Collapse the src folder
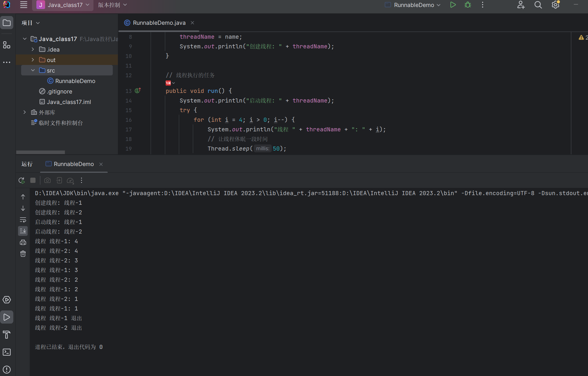This screenshot has width=588, height=376. coord(33,70)
